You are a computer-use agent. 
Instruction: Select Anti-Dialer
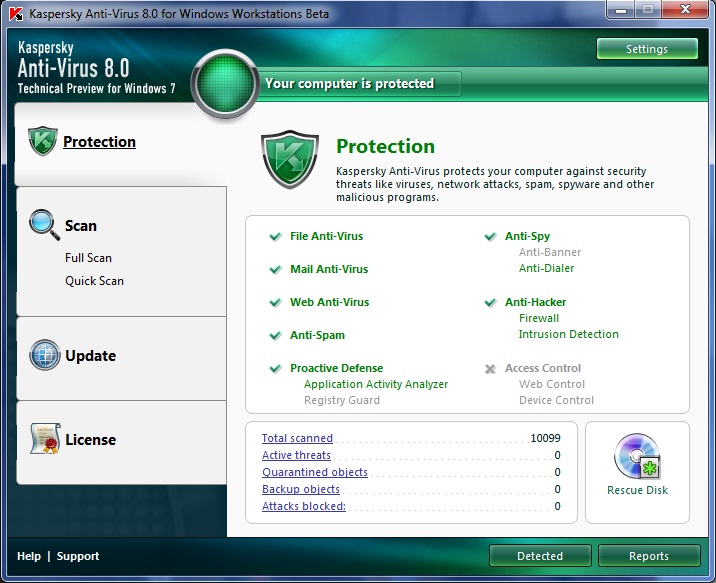coord(546,268)
